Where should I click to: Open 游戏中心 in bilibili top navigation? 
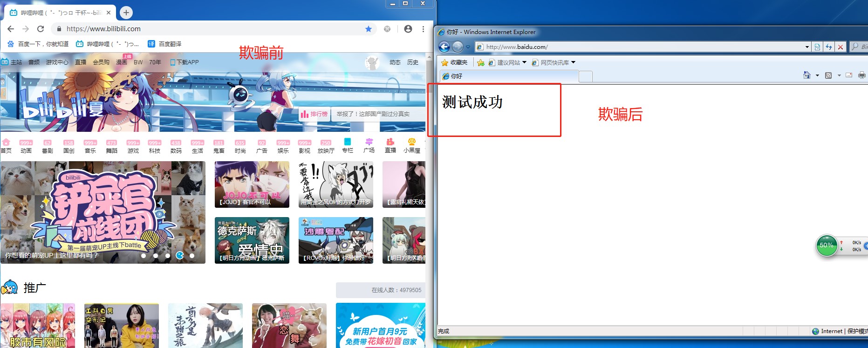click(57, 62)
